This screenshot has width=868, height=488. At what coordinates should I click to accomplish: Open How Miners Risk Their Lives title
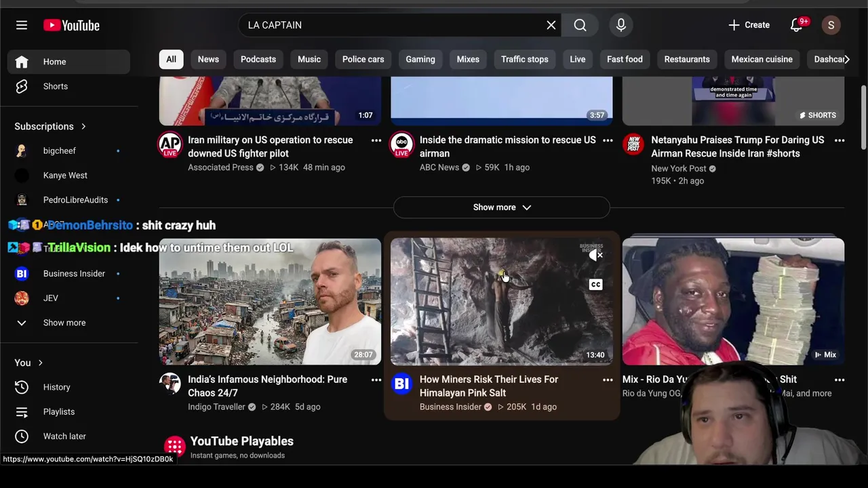(489, 386)
